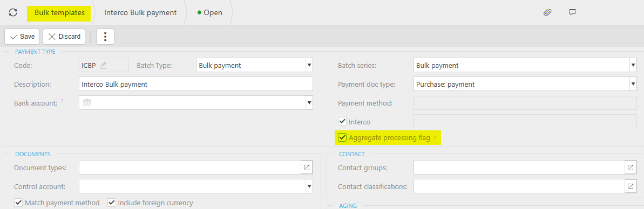The image size is (644, 209).
Task: Open attachments via the paperclip icon
Action: point(547,12)
